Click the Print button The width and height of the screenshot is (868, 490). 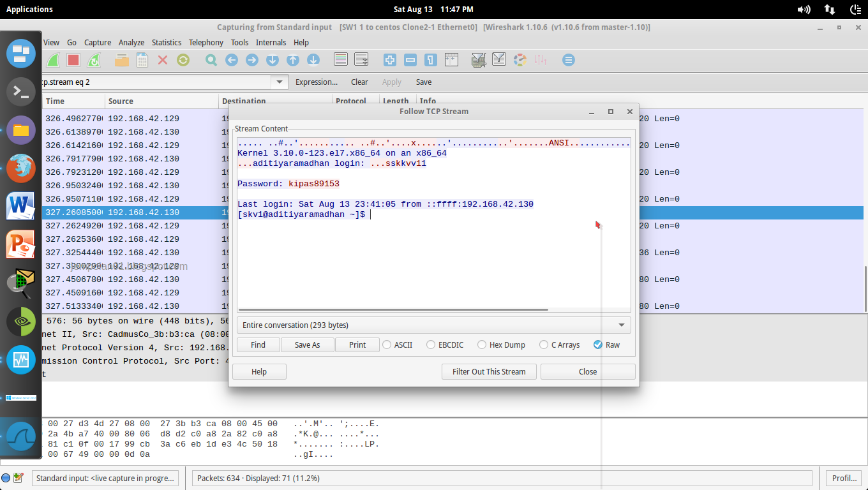click(x=357, y=345)
